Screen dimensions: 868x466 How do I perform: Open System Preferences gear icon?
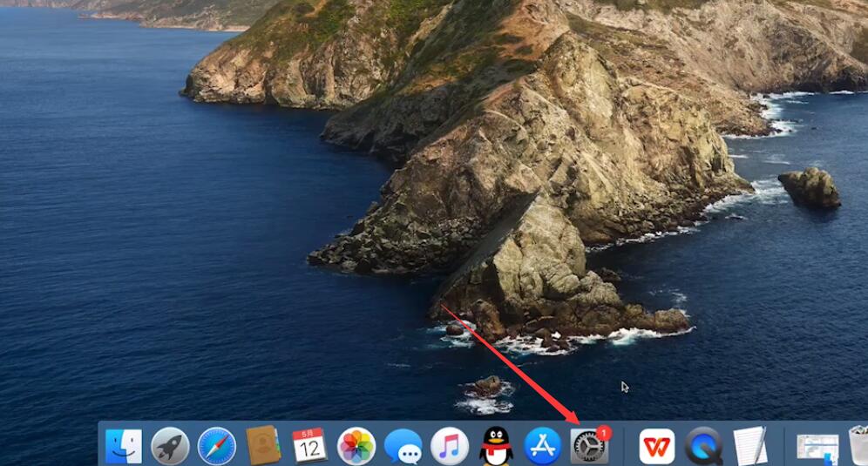[x=589, y=446]
